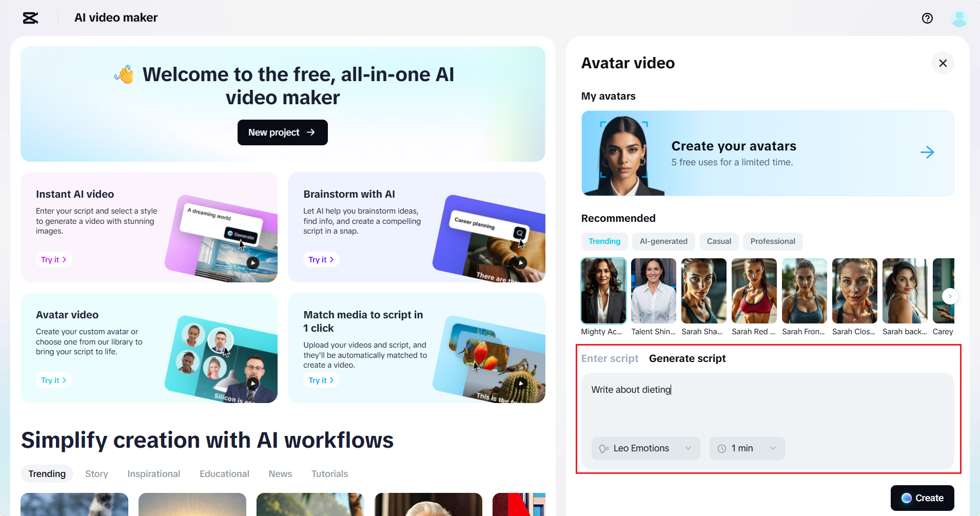The height and width of the screenshot is (516, 980).
Task: Play the Instant AI video preview
Action: 253,263
